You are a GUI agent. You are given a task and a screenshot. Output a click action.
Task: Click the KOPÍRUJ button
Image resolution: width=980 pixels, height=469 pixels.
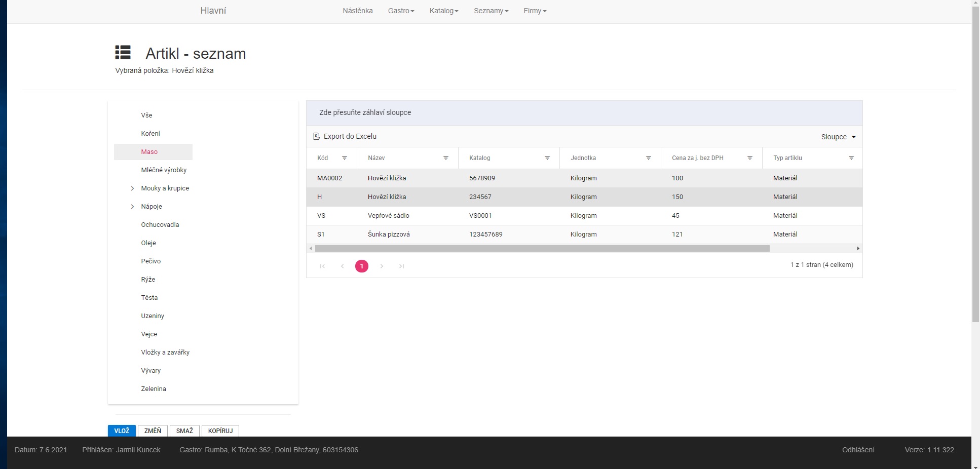(x=220, y=431)
